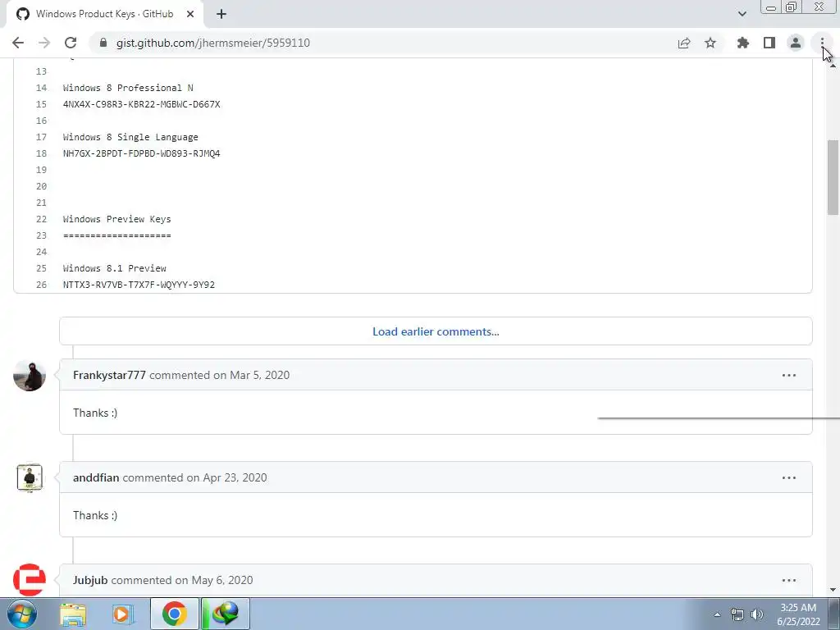This screenshot has width=840, height=630.
Task: Load earlier comments
Action: [x=436, y=331]
